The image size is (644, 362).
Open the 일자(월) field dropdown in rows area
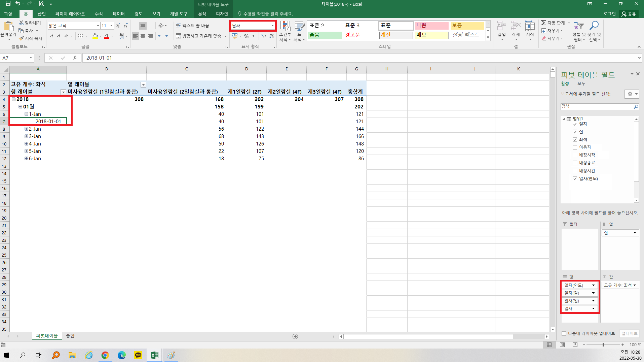click(x=594, y=293)
